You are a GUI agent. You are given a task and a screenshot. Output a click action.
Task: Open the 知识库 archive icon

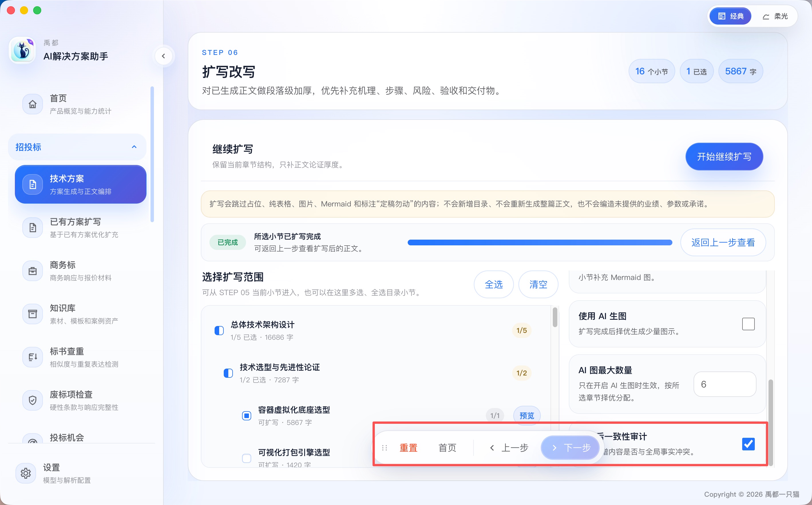point(32,314)
